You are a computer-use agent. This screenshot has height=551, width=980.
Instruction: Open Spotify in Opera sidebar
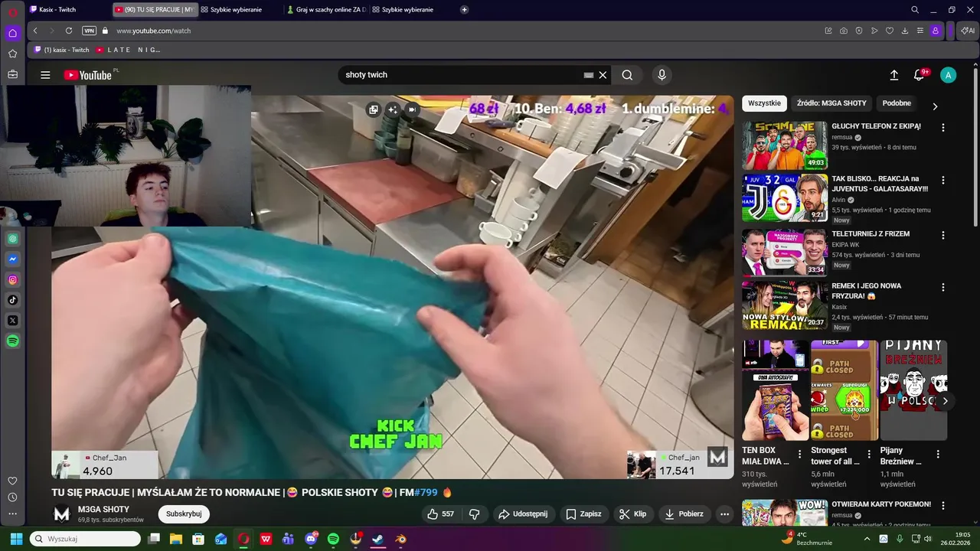point(12,341)
